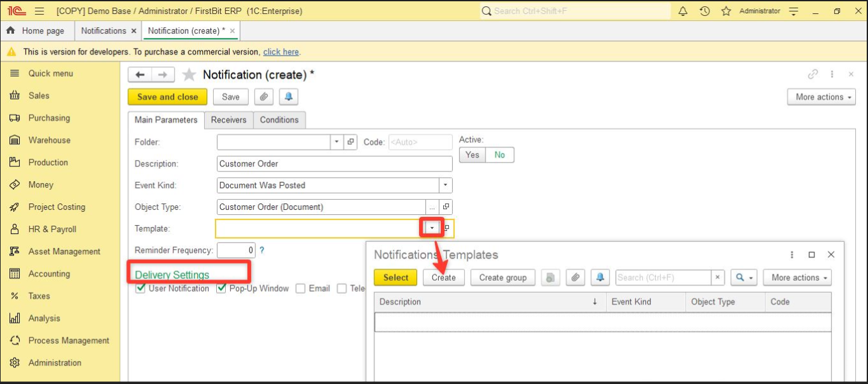Click the Save button
This screenshot has height=384, width=868.
[x=231, y=97]
